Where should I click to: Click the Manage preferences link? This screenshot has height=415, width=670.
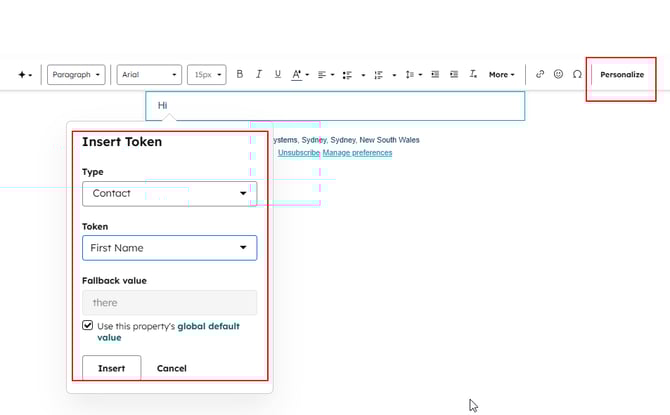pyautogui.click(x=357, y=153)
